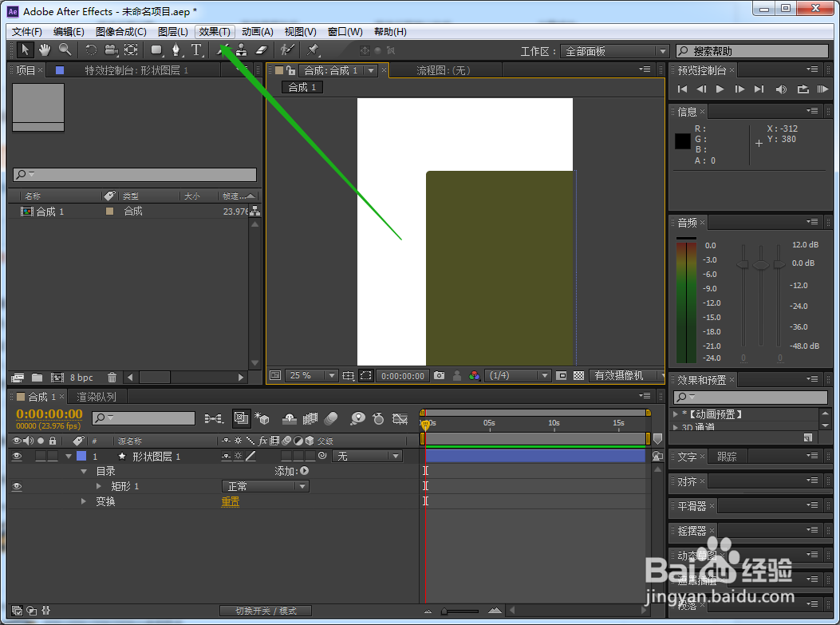The width and height of the screenshot is (840, 625).
Task: Select the Pan Behind tool
Action: point(131,50)
